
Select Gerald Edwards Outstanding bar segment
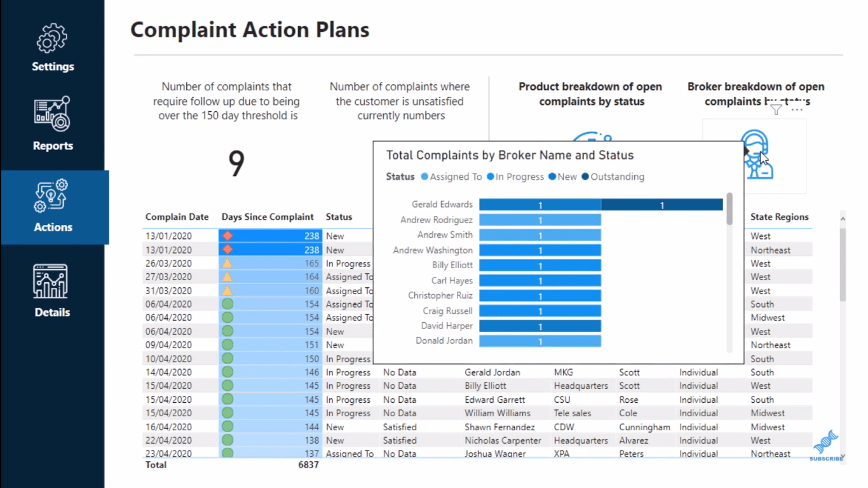pyautogui.click(x=662, y=205)
